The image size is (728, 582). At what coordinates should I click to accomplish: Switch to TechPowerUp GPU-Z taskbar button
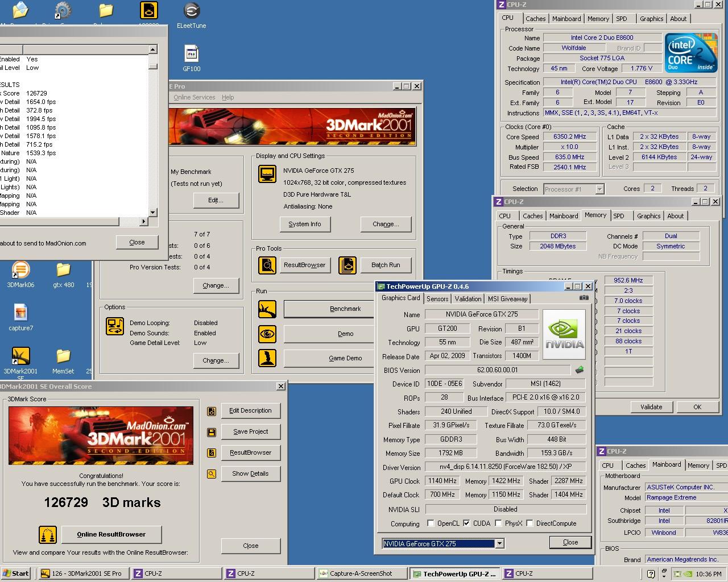(456, 573)
